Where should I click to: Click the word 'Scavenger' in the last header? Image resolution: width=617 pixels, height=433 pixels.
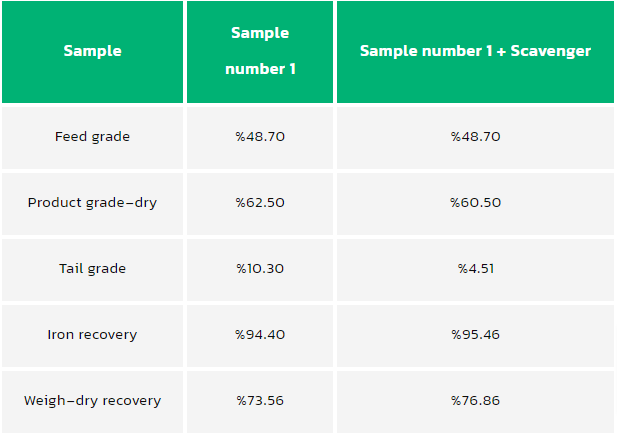pyautogui.click(x=549, y=51)
